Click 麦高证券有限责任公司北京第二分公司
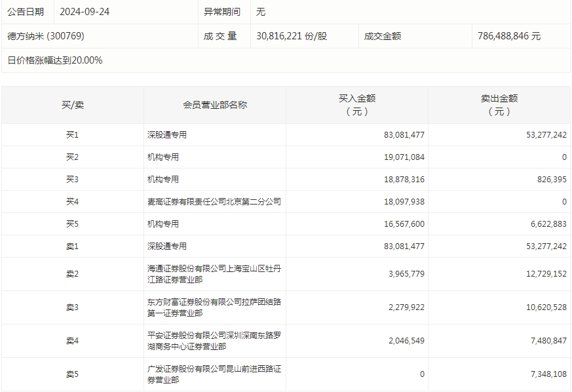The image size is (572, 392). coord(214,201)
